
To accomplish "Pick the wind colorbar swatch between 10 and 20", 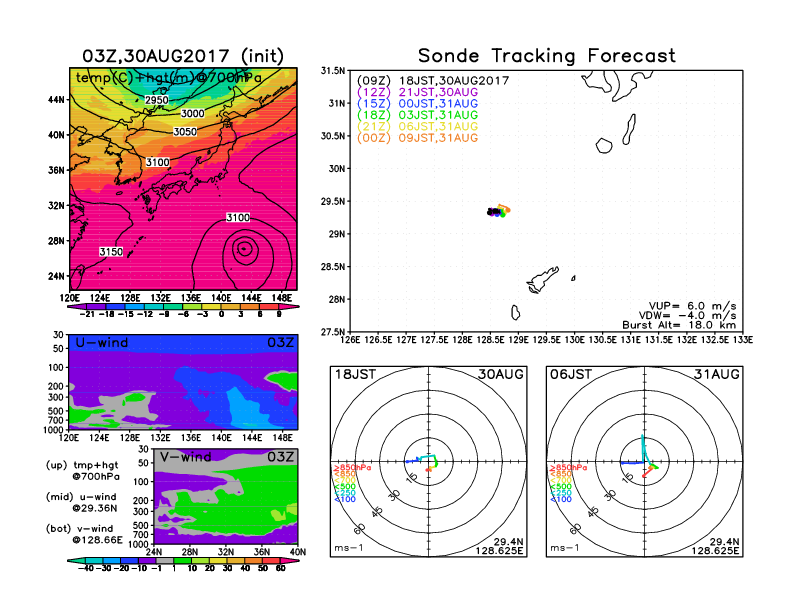I will (x=201, y=560).
